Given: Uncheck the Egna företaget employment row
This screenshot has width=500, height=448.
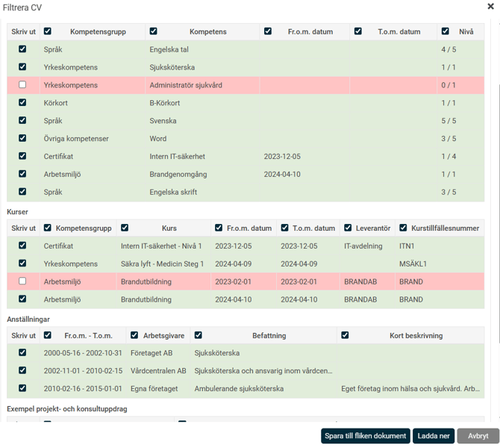Looking at the screenshot, I should coord(22,388).
